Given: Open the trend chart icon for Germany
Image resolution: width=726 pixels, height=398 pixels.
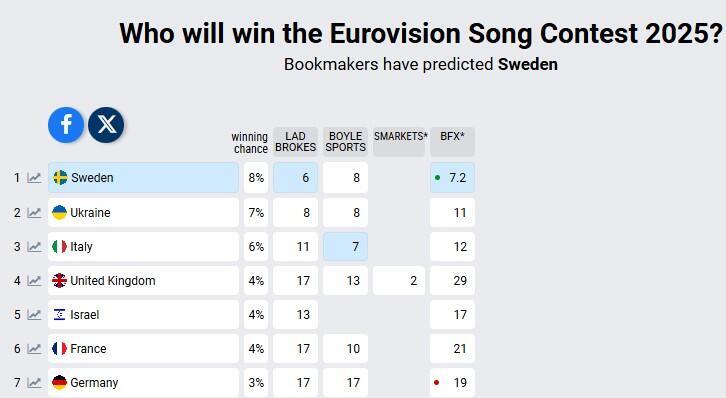Looking at the screenshot, I should click(x=34, y=383).
